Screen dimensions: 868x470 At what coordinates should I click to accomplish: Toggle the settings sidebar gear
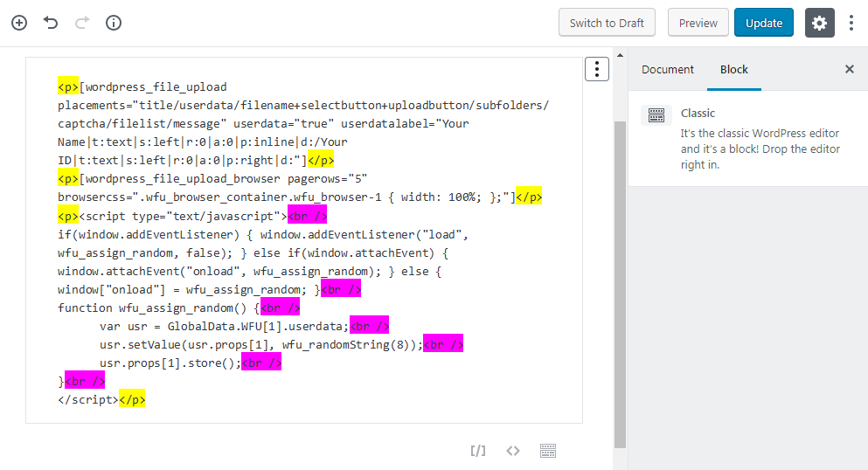pos(819,23)
